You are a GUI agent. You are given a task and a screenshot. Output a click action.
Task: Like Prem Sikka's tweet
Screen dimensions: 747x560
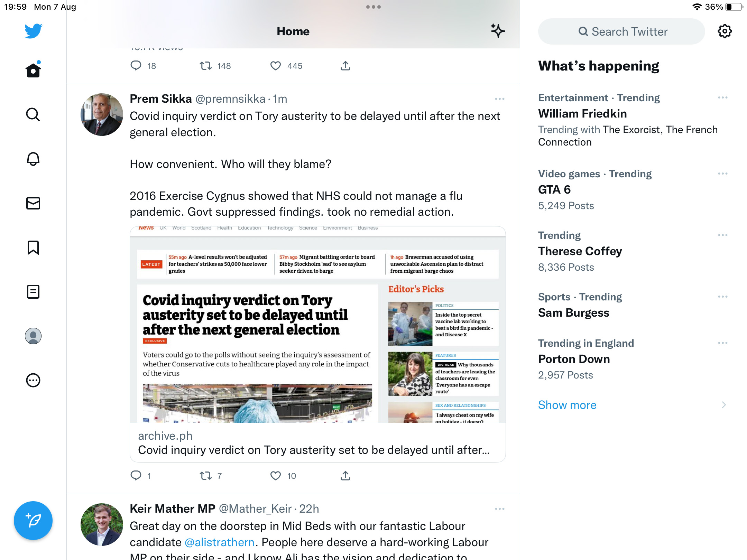[276, 476]
